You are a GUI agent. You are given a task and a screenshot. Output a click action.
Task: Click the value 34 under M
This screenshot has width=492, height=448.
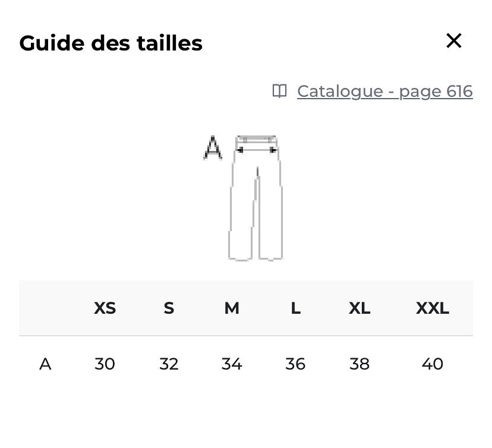(x=232, y=364)
